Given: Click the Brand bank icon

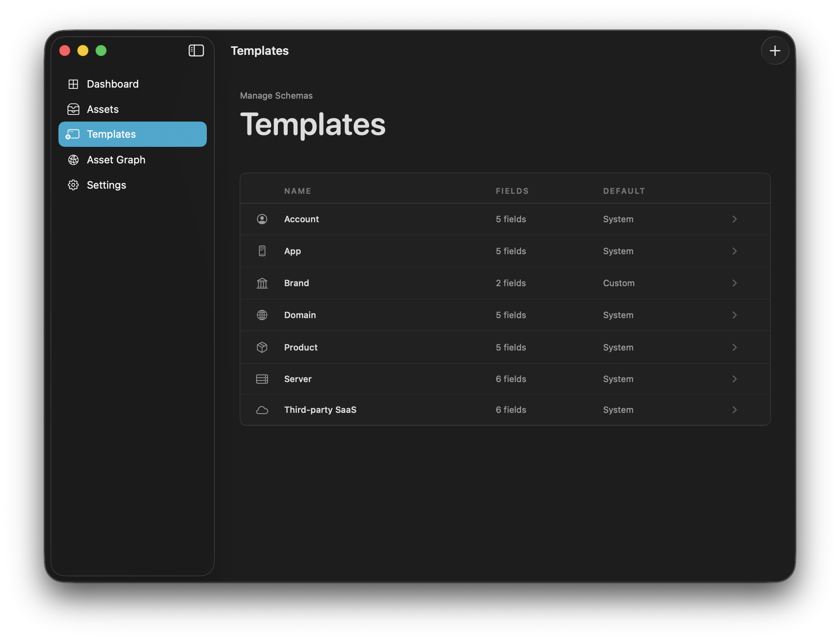Looking at the screenshot, I should pos(262,283).
